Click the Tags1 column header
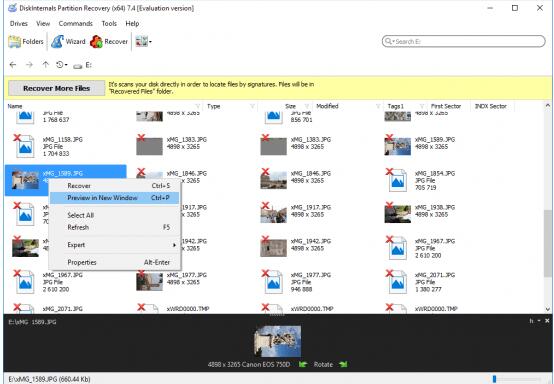This screenshot has height=384, width=554. pyautogui.click(x=395, y=106)
